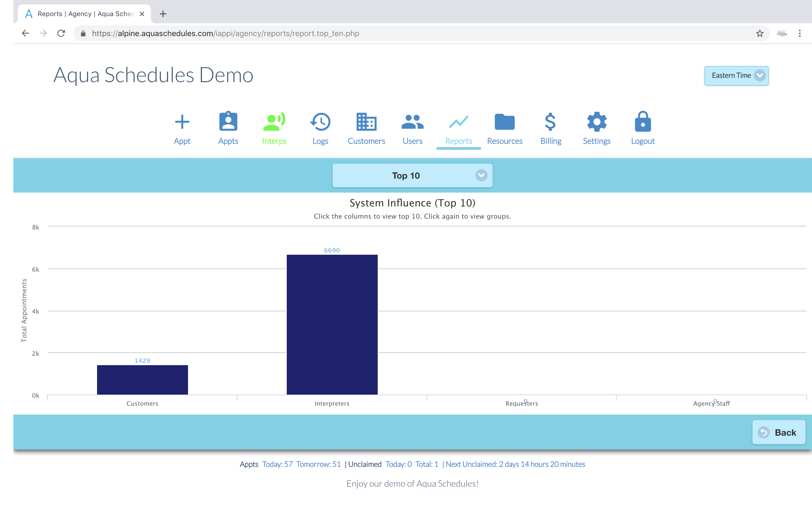Viewport: 812px width, 515px height.
Task: Click the Appt plus icon
Action: coord(182,122)
